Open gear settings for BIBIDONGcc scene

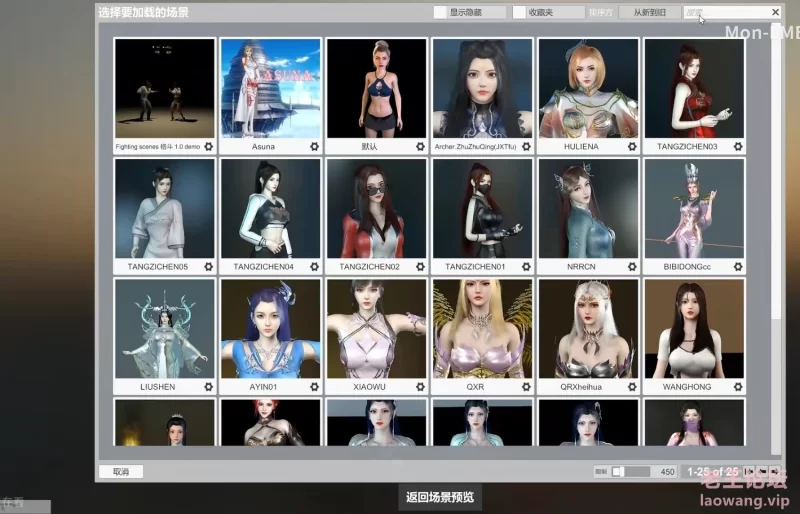click(x=738, y=266)
